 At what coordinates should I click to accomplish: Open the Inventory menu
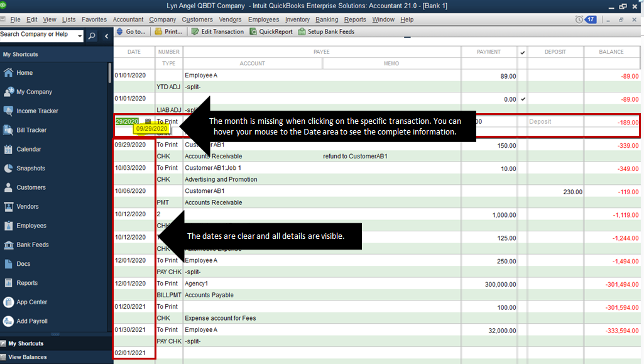[297, 19]
